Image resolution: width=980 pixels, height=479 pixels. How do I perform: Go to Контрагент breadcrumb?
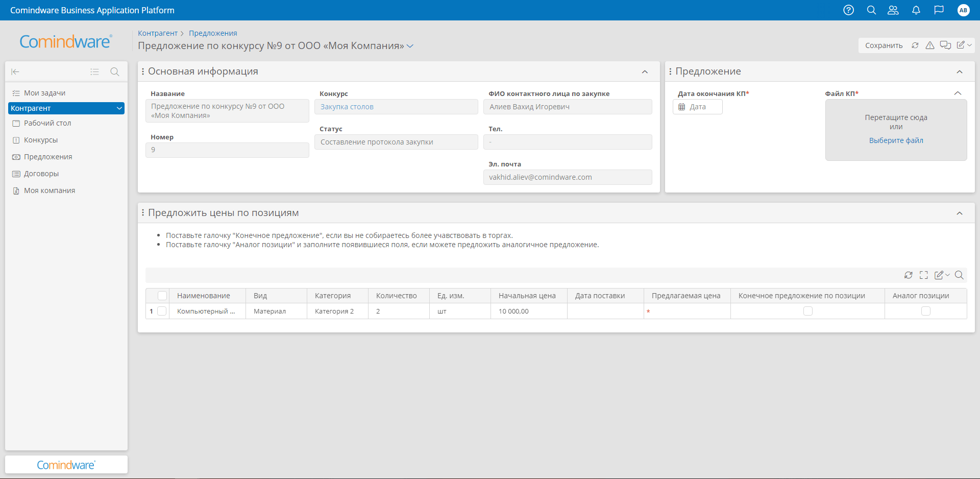[x=158, y=33]
